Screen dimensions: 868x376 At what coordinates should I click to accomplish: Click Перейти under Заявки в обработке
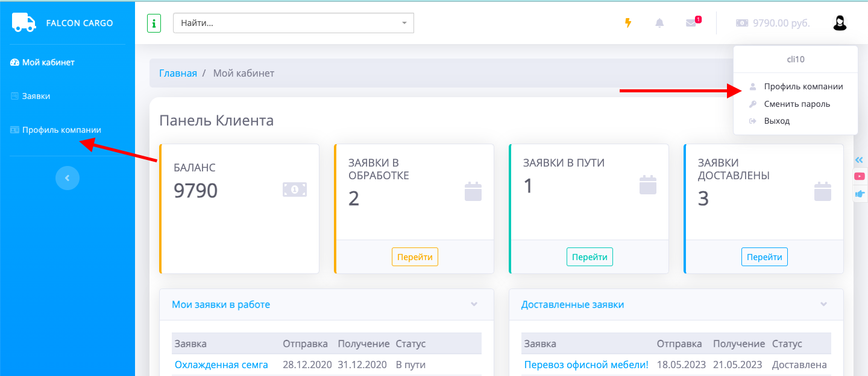pos(415,257)
